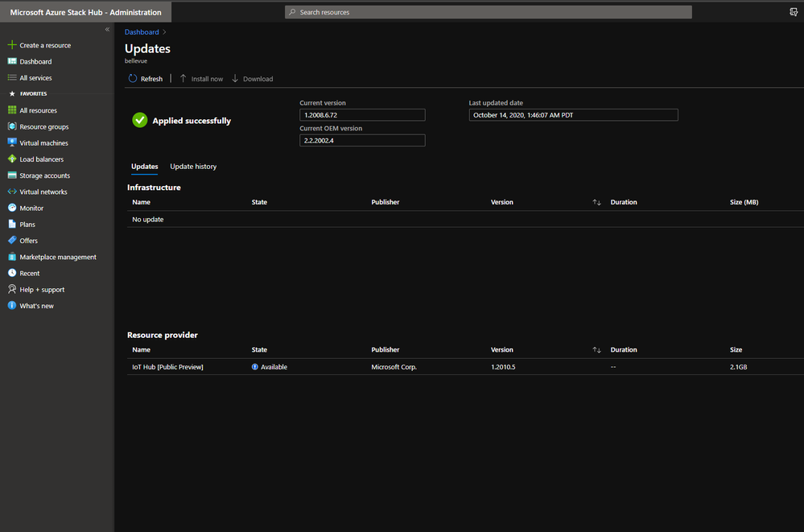Open the directory filter icon in top bar
Image resolution: width=804 pixels, height=532 pixels.
click(794, 12)
